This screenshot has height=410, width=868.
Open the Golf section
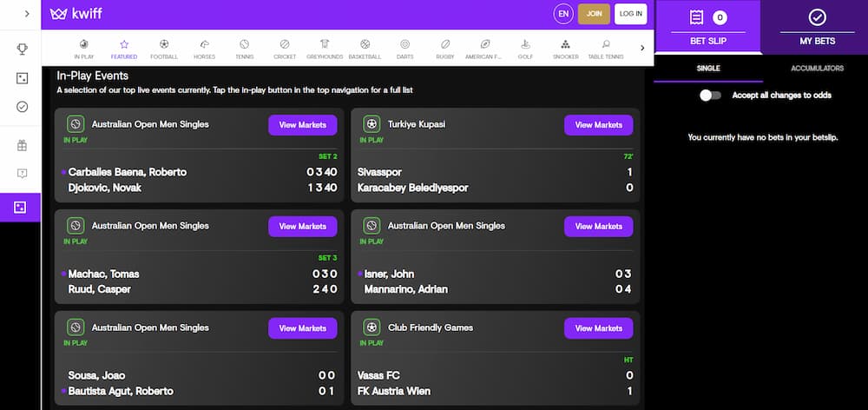pos(525,50)
